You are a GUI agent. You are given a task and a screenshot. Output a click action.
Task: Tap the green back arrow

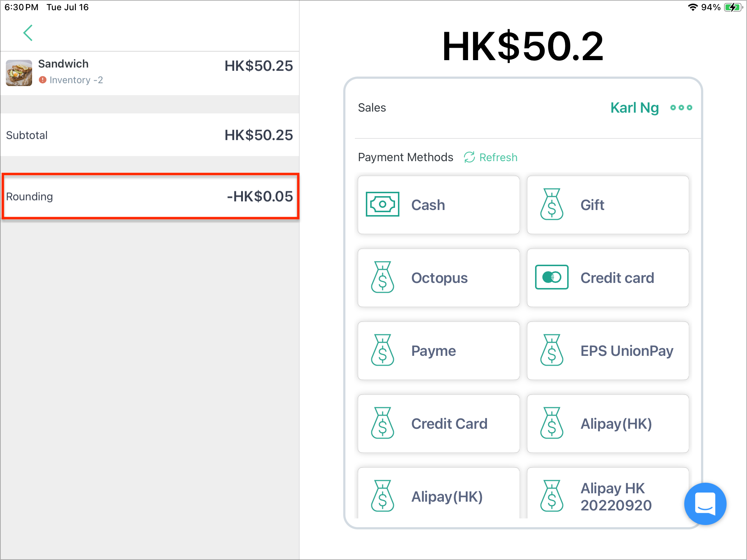[x=28, y=33]
